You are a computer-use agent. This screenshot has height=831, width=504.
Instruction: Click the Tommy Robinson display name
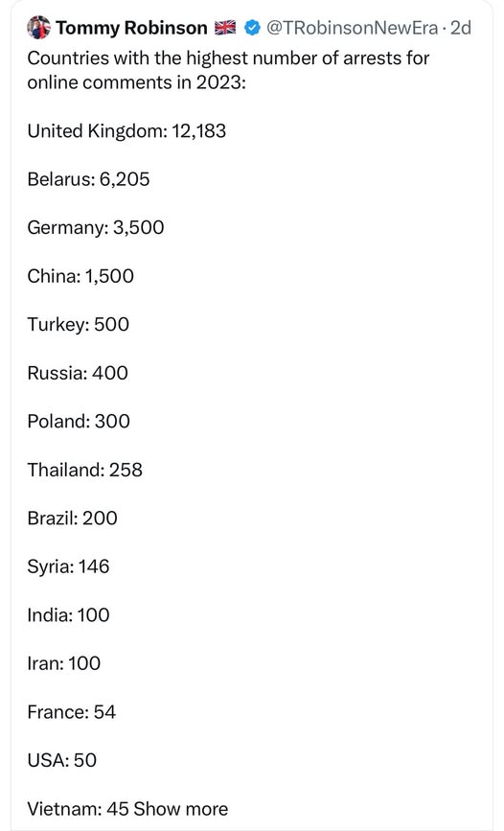131,28
